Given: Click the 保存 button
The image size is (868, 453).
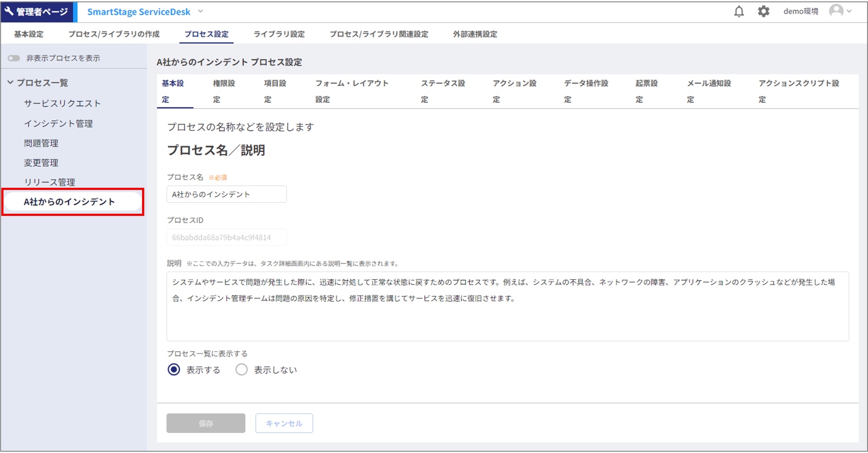Looking at the screenshot, I should 206,423.
